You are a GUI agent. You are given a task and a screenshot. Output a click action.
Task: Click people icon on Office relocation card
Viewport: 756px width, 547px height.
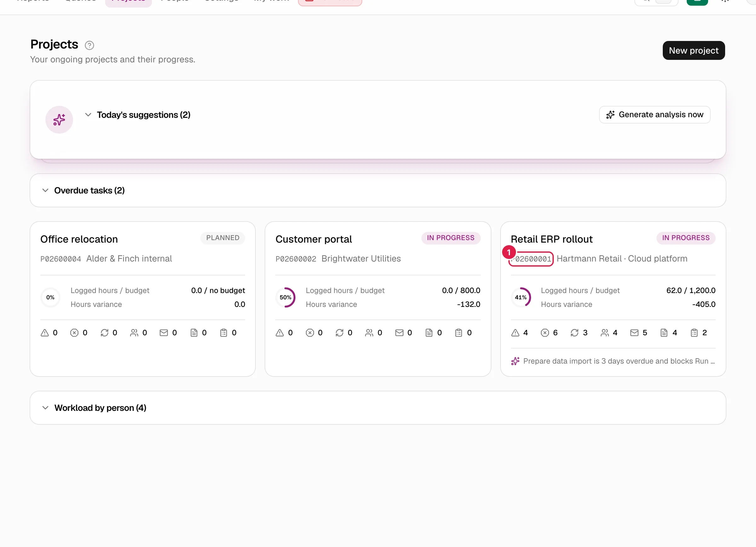coord(134,333)
